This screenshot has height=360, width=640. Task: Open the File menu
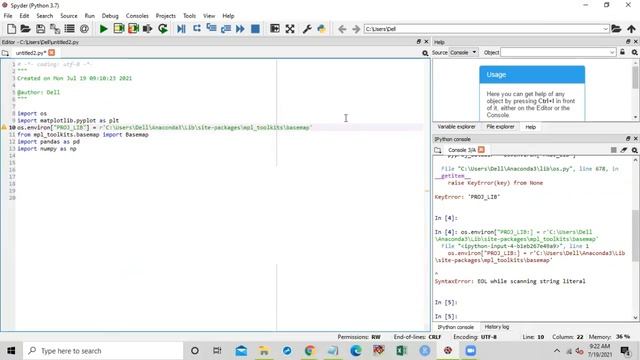tap(8, 16)
